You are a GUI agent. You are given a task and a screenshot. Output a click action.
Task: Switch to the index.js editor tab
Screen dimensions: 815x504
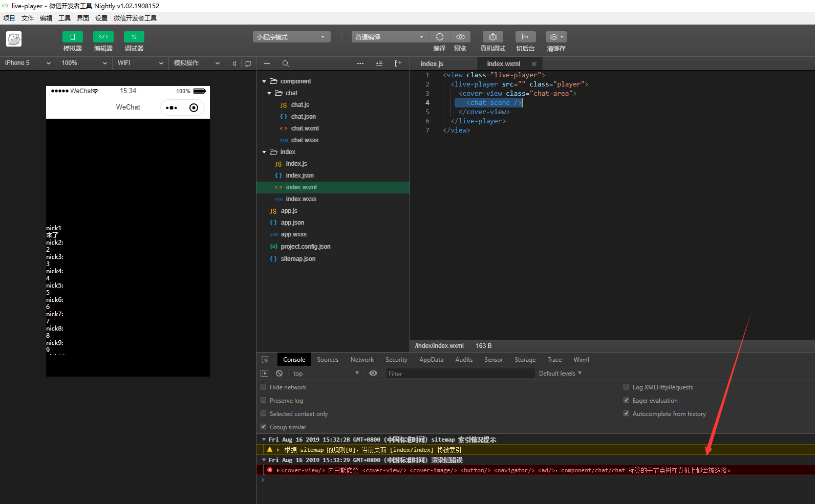click(432, 63)
